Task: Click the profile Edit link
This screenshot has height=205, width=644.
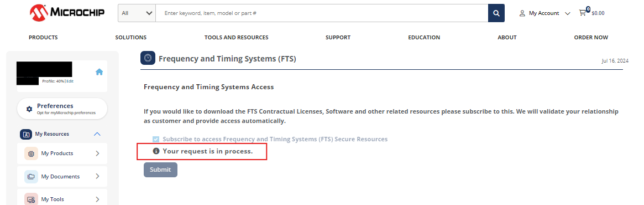Action: coord(70,81)
